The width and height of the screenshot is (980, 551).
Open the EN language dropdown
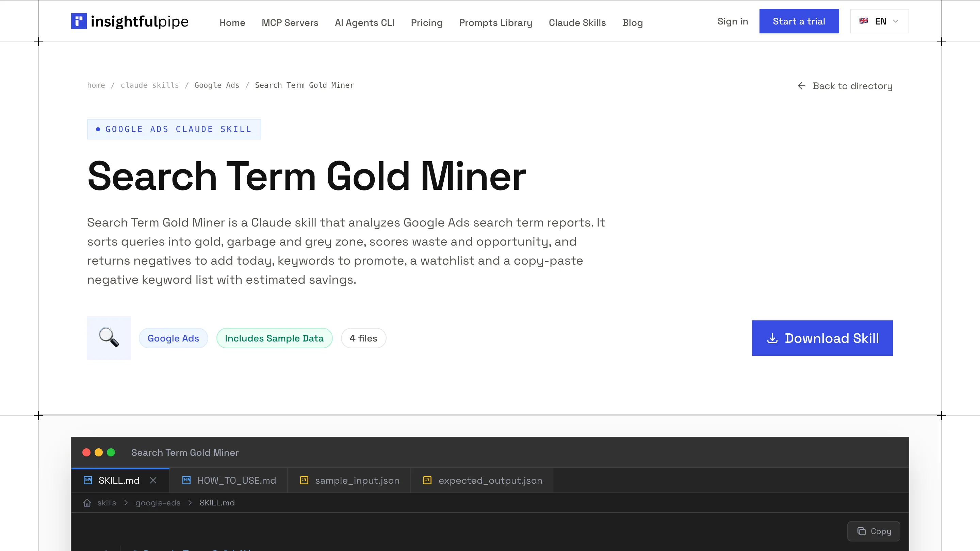click(x=879, y=21)
